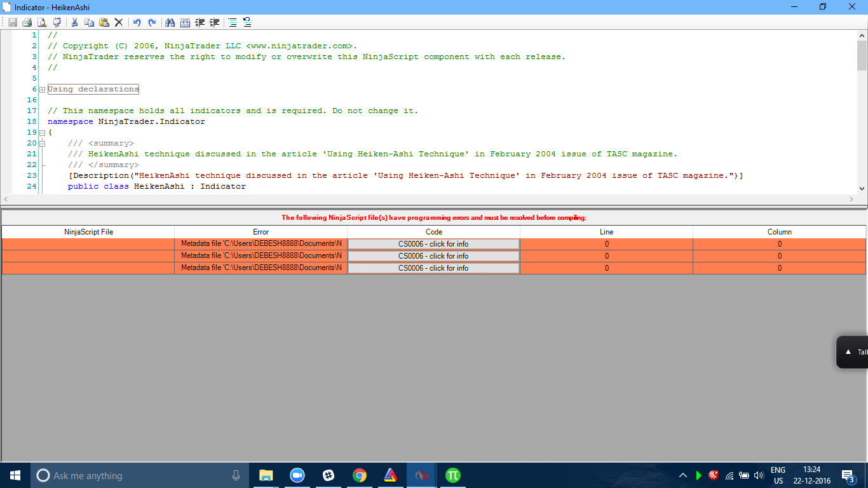Click the Error column header
Screen dimensions: 868x488
261,232
